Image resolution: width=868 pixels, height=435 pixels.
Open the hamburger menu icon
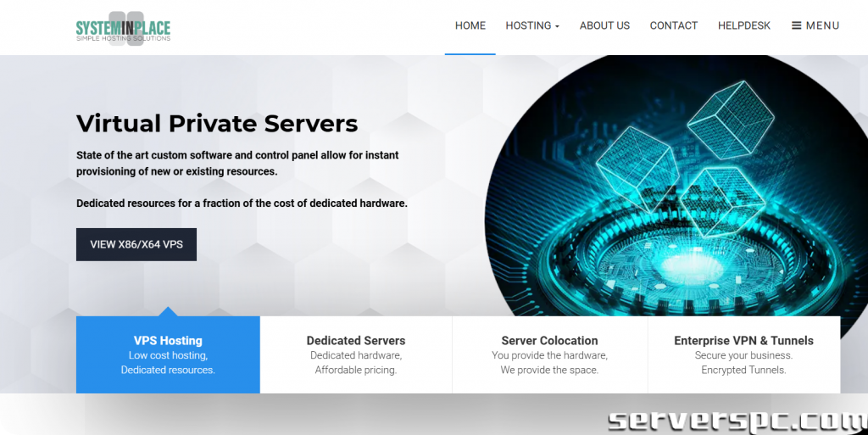click(x=796, y=25)
